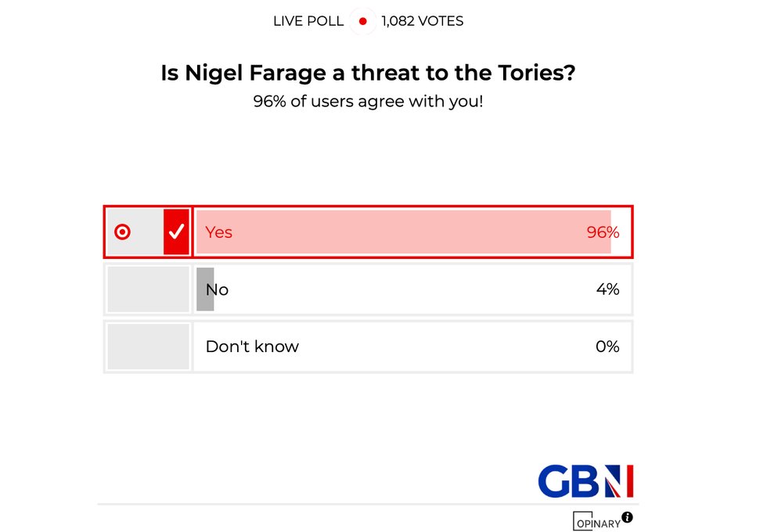Click the red live indicator dot
Image resolution: width=767 pixels, height=532 pixels.
click(x=362, y=22)
